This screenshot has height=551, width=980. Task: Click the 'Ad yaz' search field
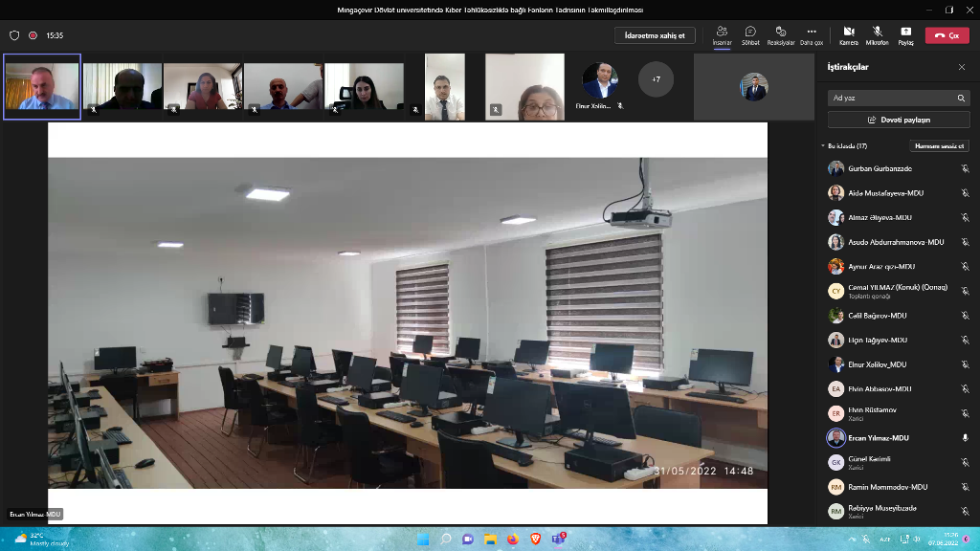890,98
